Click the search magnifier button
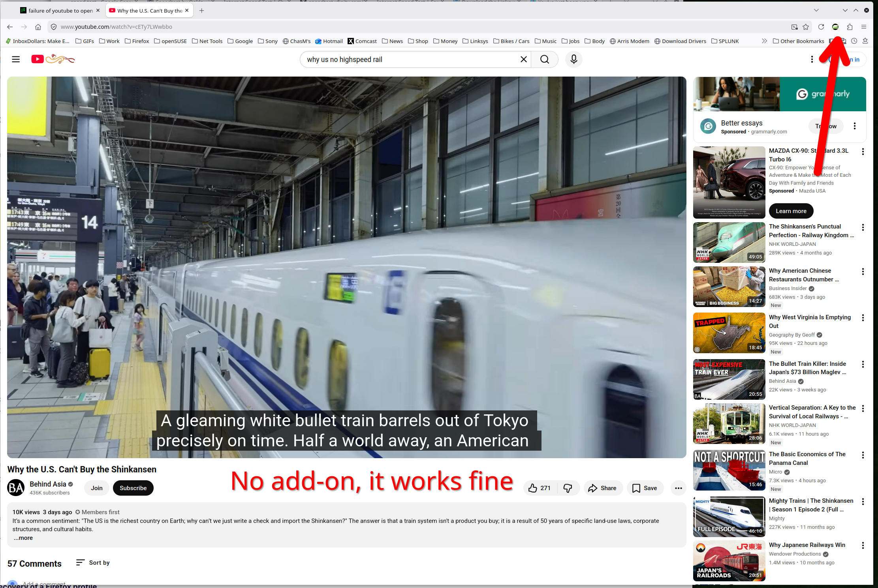Viewport: 878px width, 588px height. tap(544, 59)
